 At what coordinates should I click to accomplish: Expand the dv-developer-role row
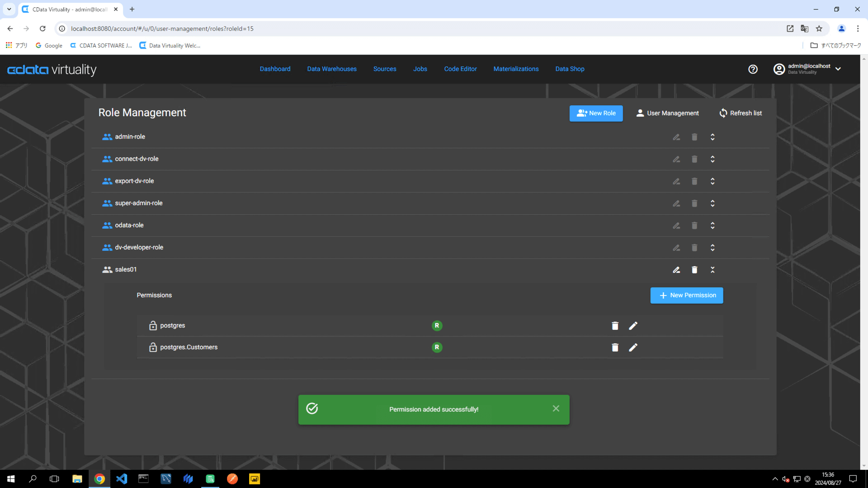(x=712, y=248)
